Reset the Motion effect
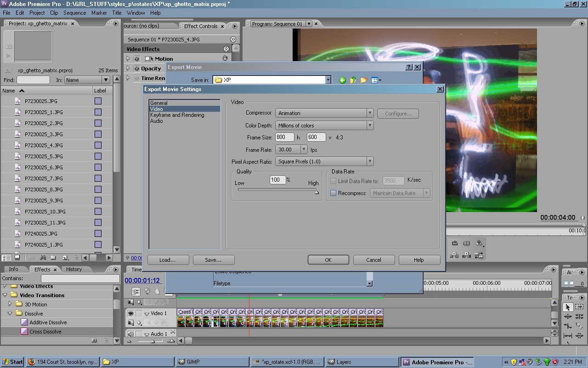 coord(225,58)
